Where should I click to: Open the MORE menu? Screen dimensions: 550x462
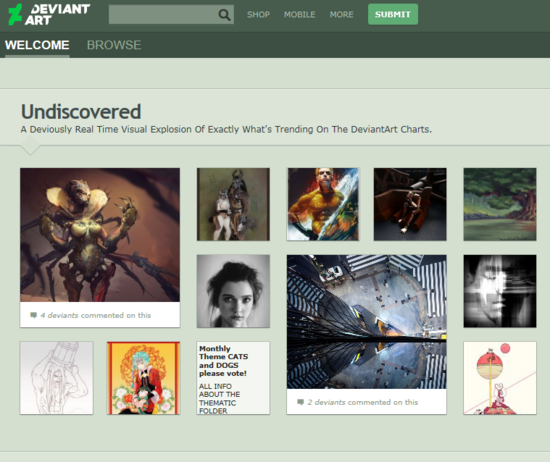point(341,15)
